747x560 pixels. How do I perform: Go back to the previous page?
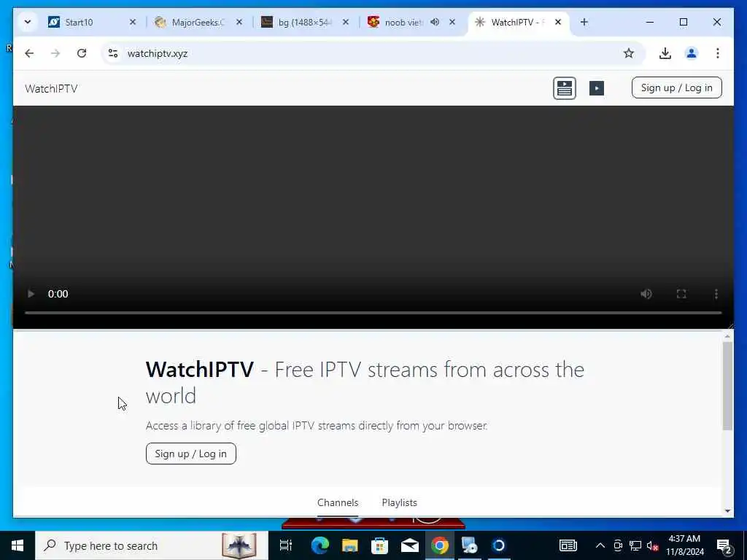pos(29,53)
